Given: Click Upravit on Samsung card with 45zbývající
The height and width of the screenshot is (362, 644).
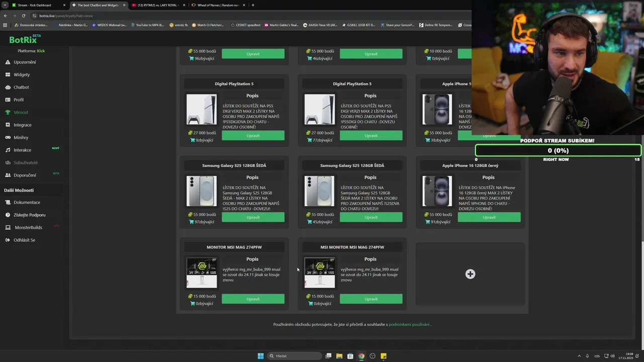Looking at the screenshot, I should point(371,217).
